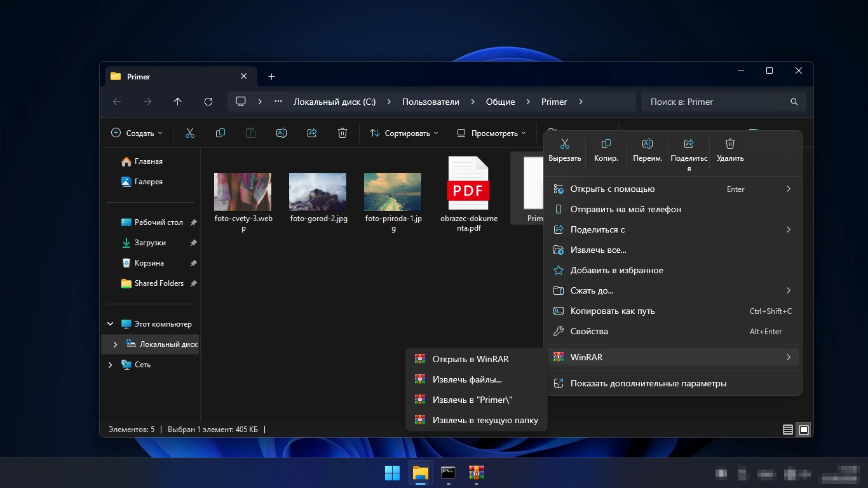
Task: Click the monitor icon in address bar
Action: pos(241,102)
